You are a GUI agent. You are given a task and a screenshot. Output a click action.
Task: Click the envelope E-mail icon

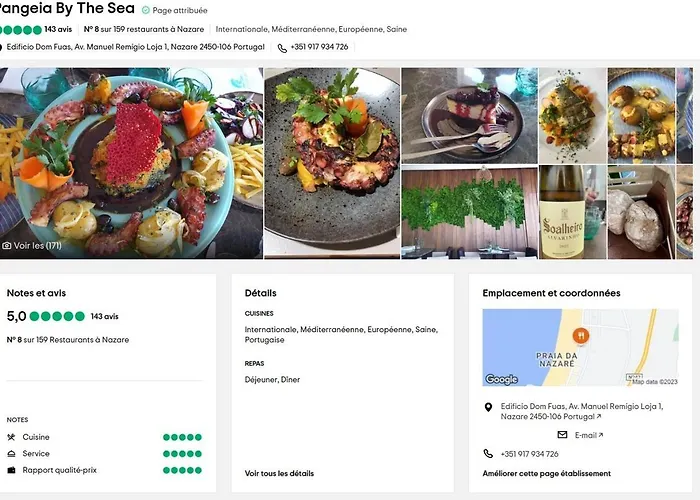pyautogui.click(x=562, y=435)
